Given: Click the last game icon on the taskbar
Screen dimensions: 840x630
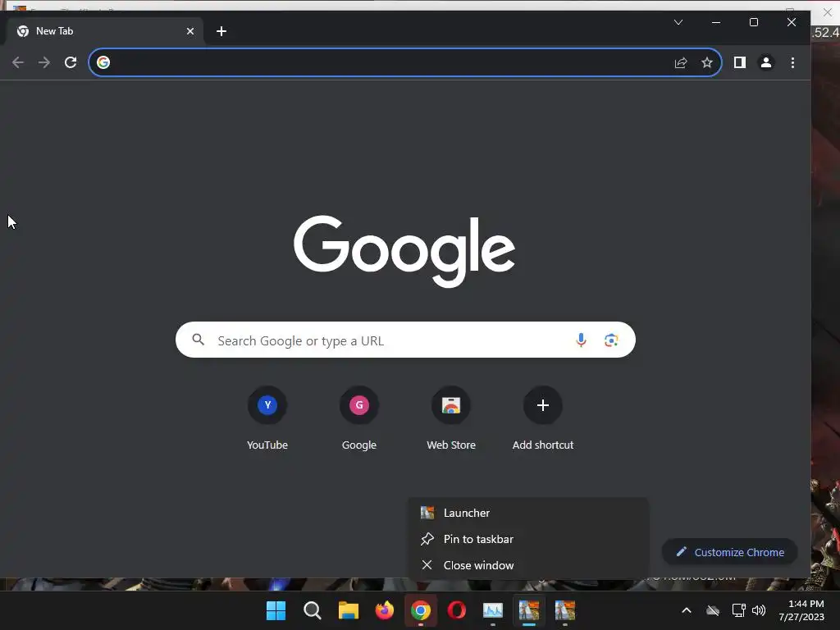Looking at the screenshot, I should click(564, 610).
